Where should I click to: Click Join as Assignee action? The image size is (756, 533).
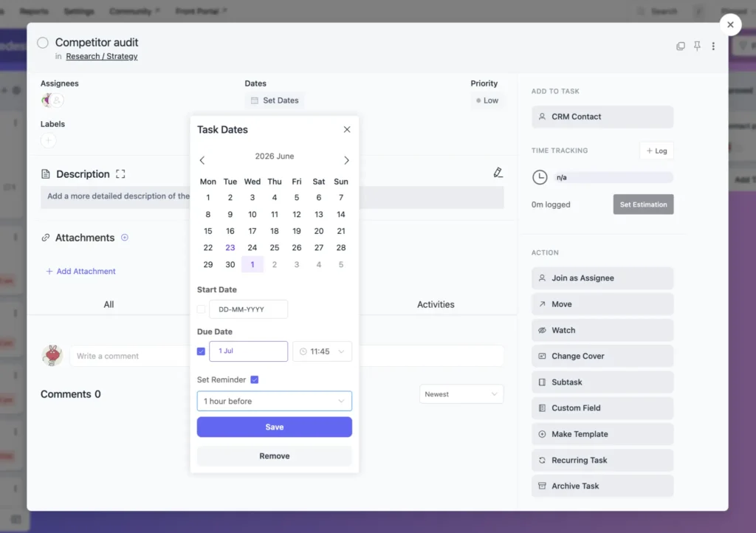602,278
